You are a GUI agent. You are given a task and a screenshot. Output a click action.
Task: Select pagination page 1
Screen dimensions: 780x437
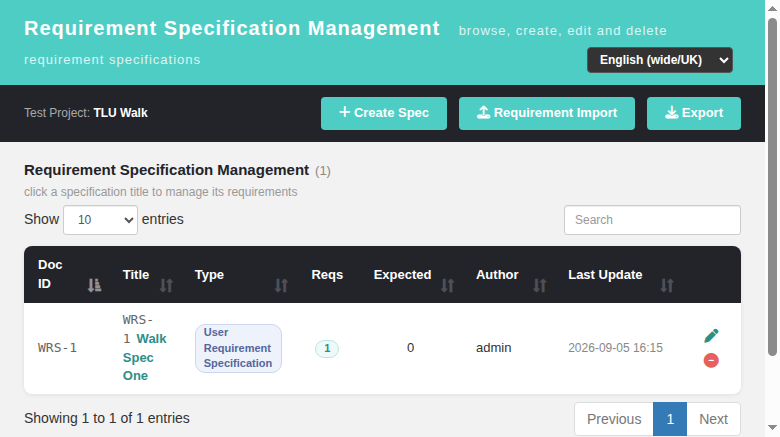pyautogui.click(x=670, y=419)
